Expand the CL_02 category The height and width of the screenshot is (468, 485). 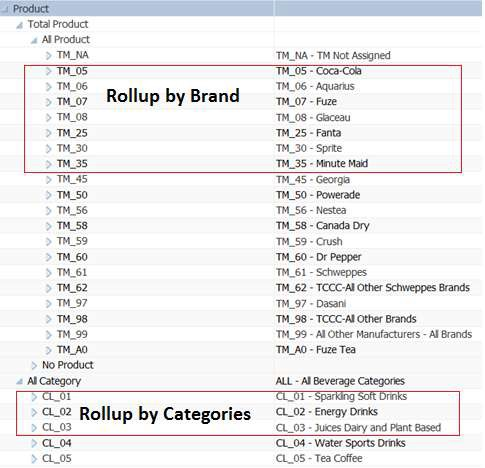tap(34, 412)
